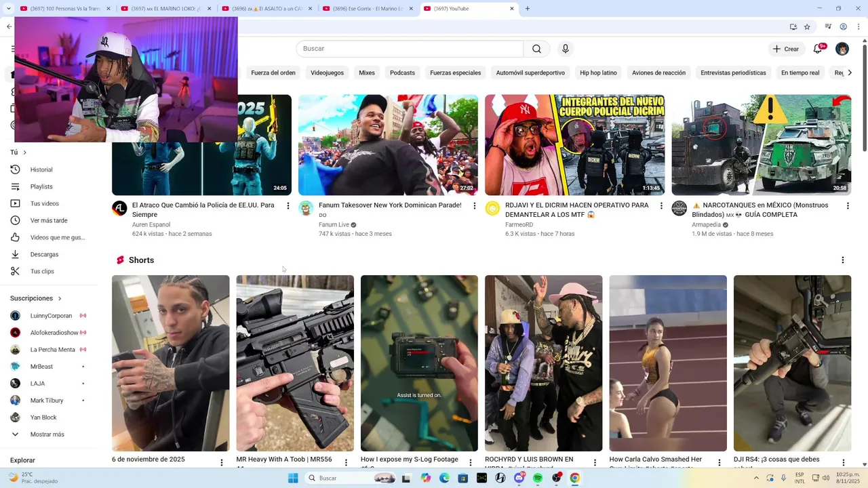The height and width of the screenshot is (488, 868).
Task: Click the Crear button
Action: pos(786,49)
